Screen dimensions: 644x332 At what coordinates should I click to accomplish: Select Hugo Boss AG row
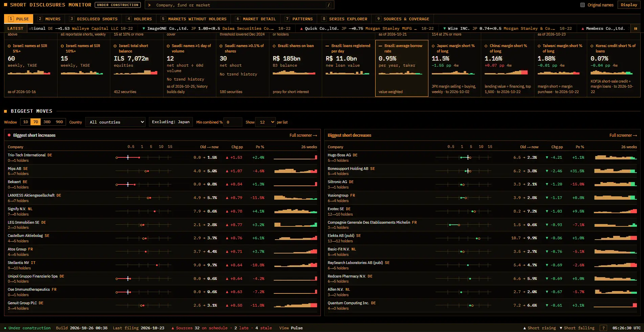point(482,158)
